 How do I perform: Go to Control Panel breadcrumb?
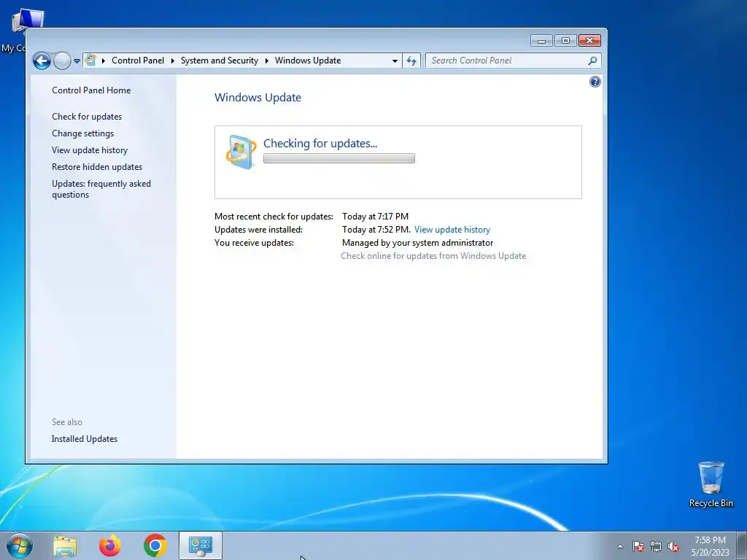[138, 61]
